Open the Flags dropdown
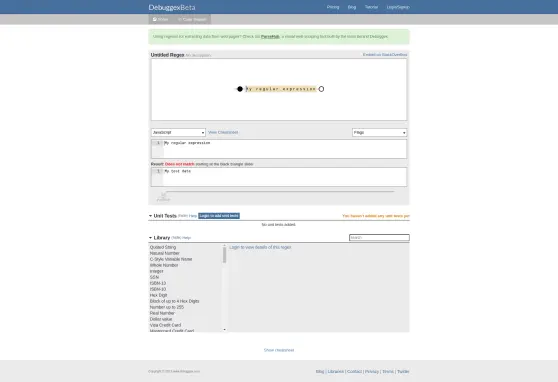This screenshot has width=558, height=382. tap(379, 132)
